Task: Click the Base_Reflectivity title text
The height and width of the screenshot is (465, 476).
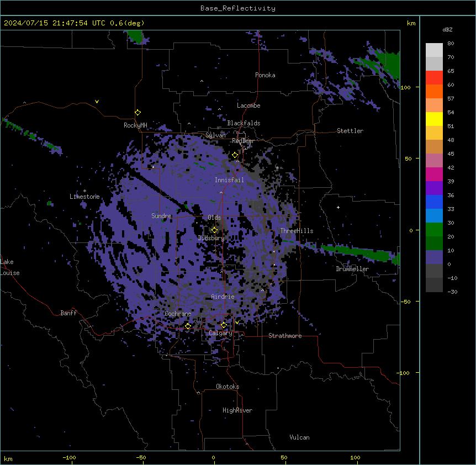Action: 238,8
